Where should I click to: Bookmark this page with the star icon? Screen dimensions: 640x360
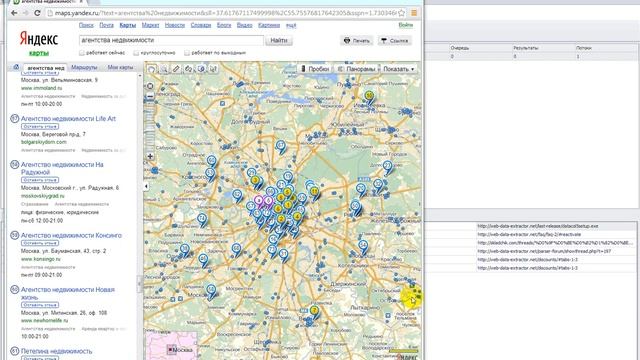click(x=401, y=13)
